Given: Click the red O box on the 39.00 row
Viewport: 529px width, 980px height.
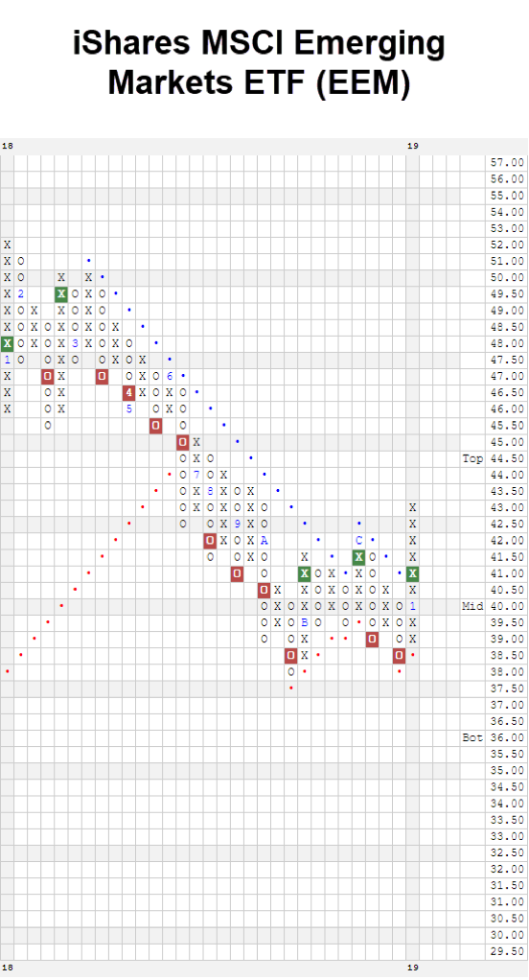Looking at the screenshot, I should [x=372, y=639].
